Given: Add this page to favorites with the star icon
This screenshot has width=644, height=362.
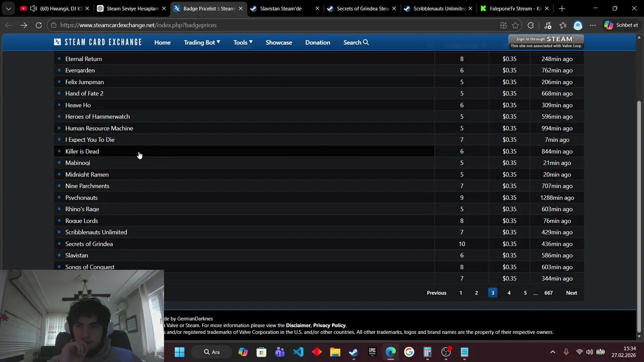Looking at the screenshot, I should (515, 25).
